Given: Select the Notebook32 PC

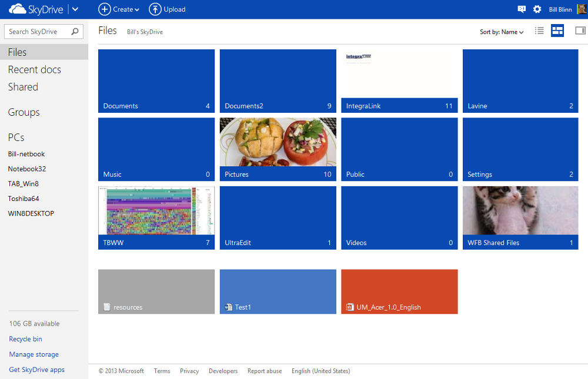Looking at the screenshot, I should [x=27, y=169].
